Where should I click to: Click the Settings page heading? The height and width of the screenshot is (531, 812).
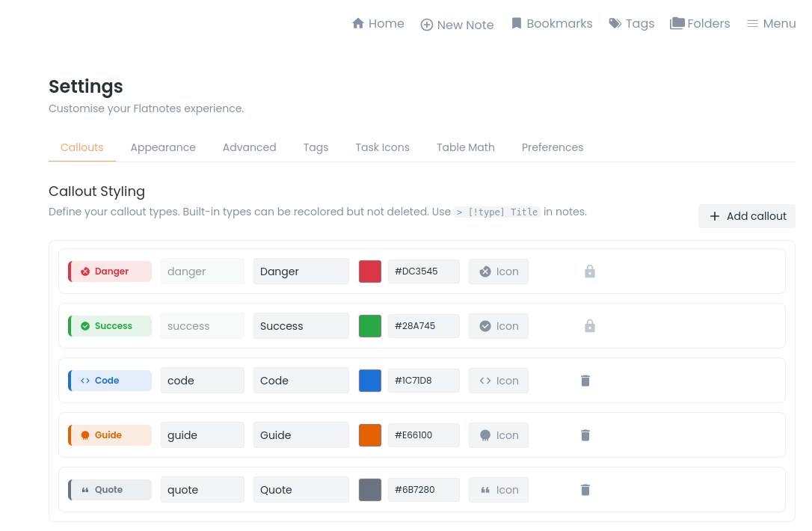tap(86, 87)
